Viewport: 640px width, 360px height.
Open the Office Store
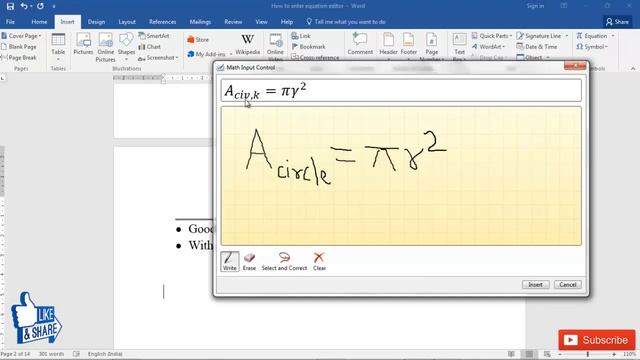[x=198, y=40]
